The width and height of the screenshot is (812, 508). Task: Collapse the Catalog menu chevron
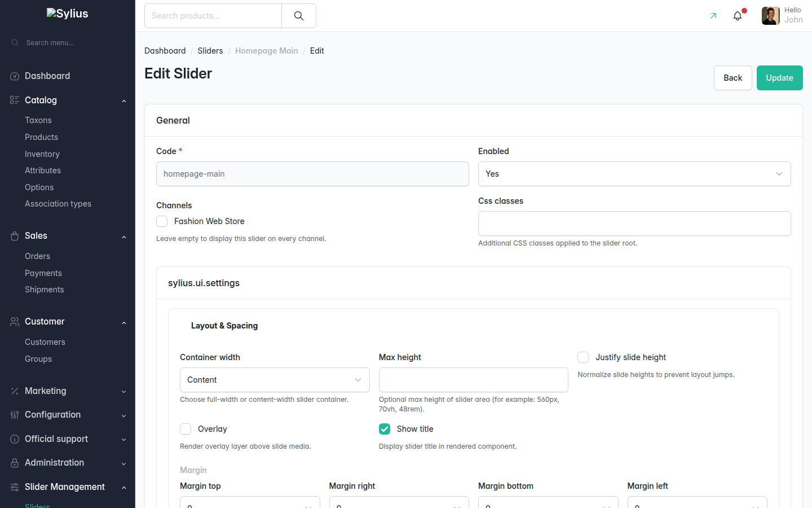click(124, 101)
